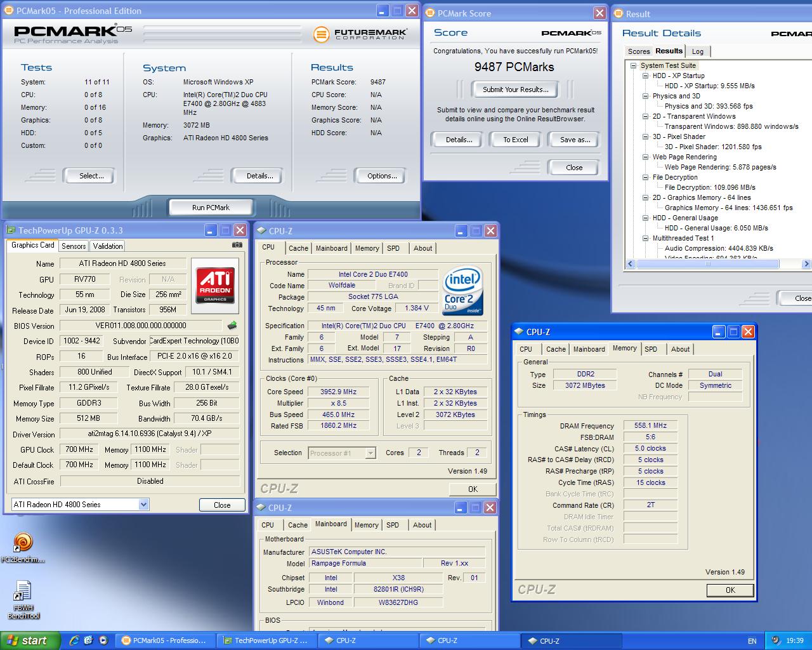Open Mainboard tab in memory CPU-Z window
Screen dimensions: 812x650
point(589,349)
